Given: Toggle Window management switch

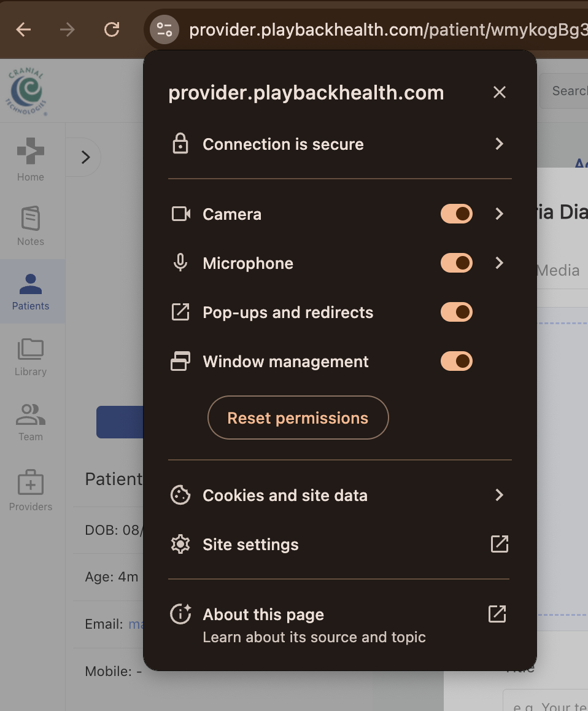Looking at the screenshot, I should point(457,361).
